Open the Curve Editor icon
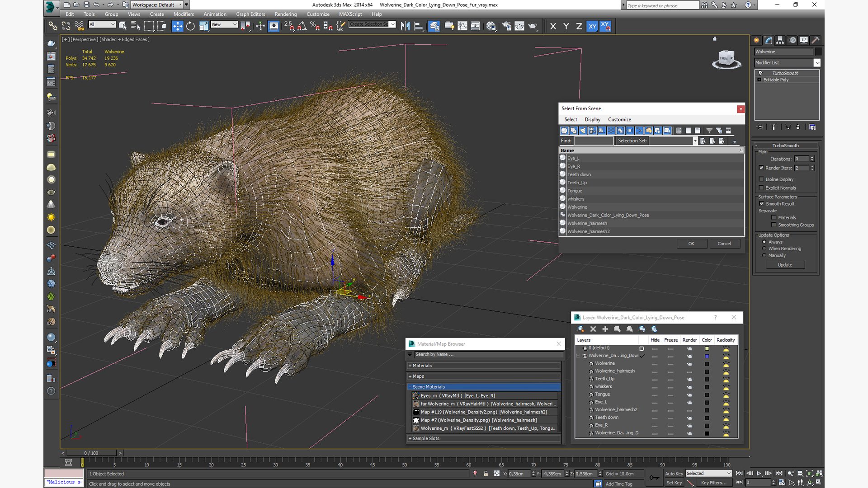 pyautogui.click(x=462, y=26)
